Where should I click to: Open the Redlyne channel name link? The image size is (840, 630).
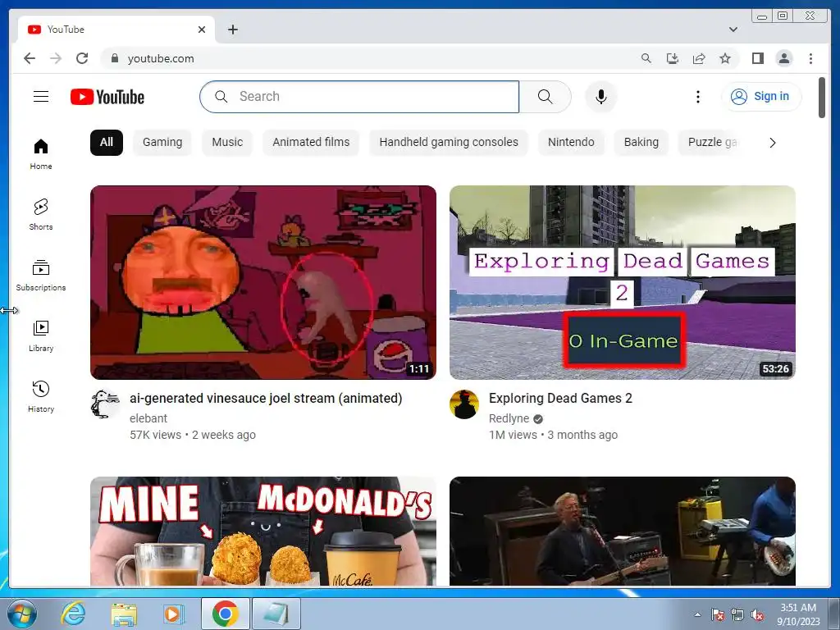click(x=509, y=418)
